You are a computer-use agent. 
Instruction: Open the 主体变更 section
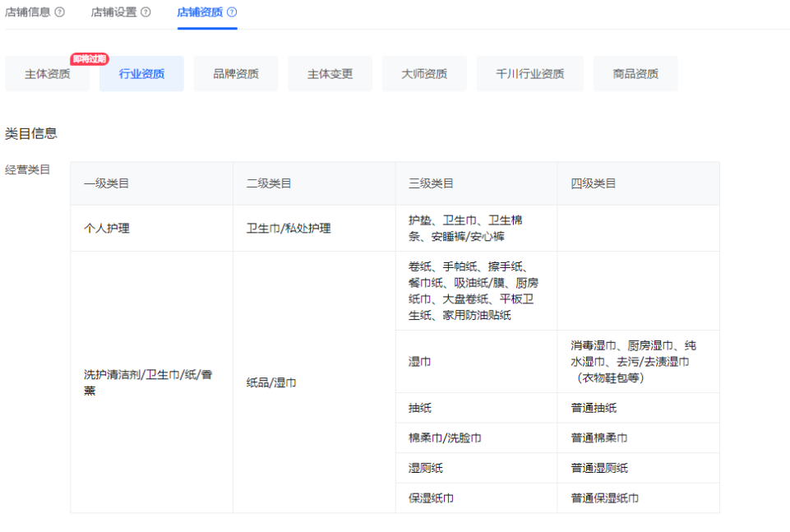(330, 74)
